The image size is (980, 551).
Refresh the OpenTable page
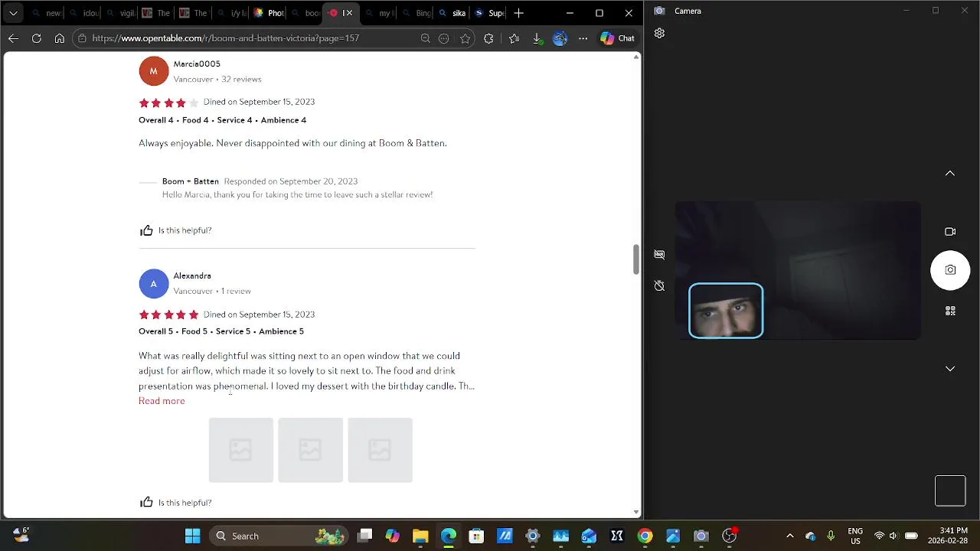click(36, 38)
